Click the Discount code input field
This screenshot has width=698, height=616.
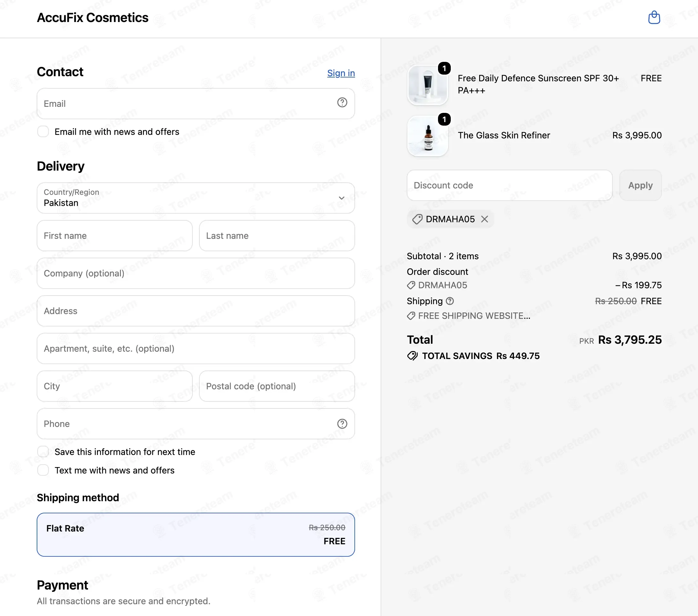[509, 185]
